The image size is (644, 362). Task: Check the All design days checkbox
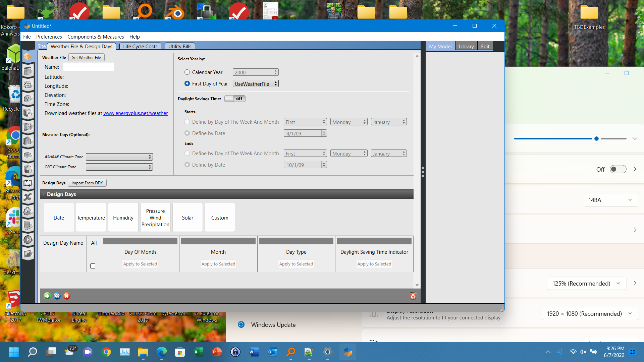click(x=93, y=266)
